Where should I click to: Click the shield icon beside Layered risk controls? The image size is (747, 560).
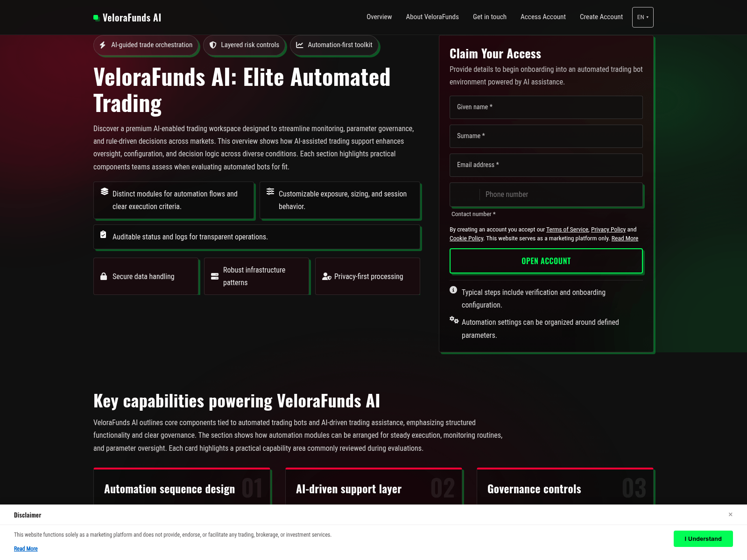213,45
